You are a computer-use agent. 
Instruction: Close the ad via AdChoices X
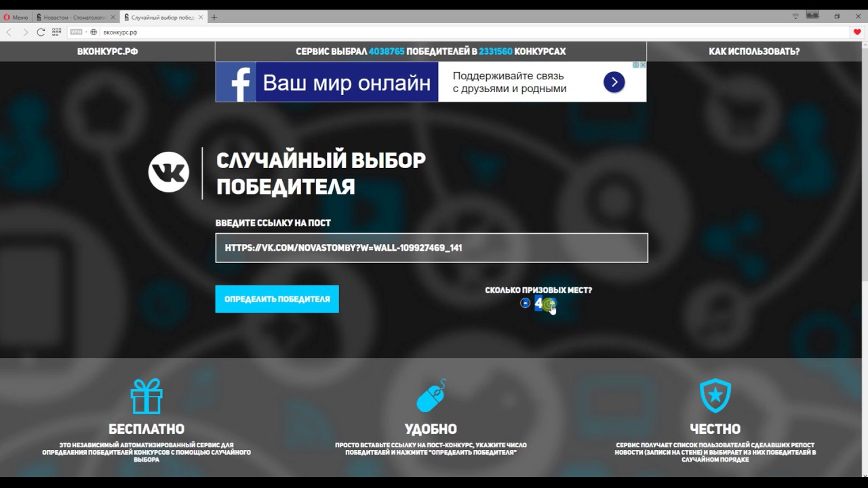[642, 65]
